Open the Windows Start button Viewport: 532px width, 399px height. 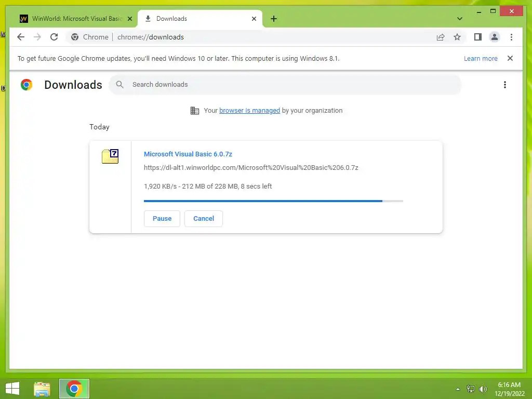(x=12, y=389)
